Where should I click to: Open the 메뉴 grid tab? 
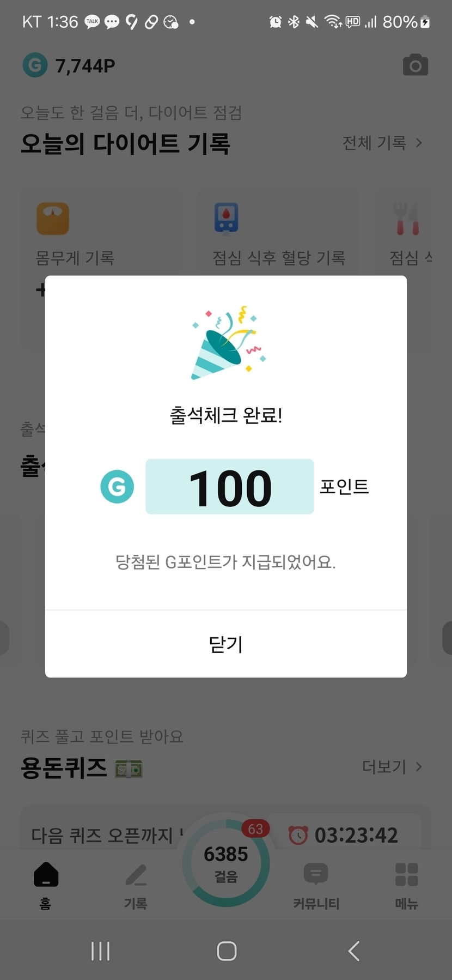pyautogui.click(x=406, y=884)
